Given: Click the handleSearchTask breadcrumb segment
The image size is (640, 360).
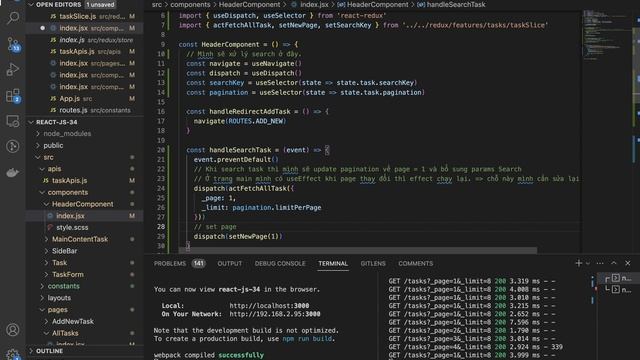Looking at the screenshot, I should pos(456,4).
